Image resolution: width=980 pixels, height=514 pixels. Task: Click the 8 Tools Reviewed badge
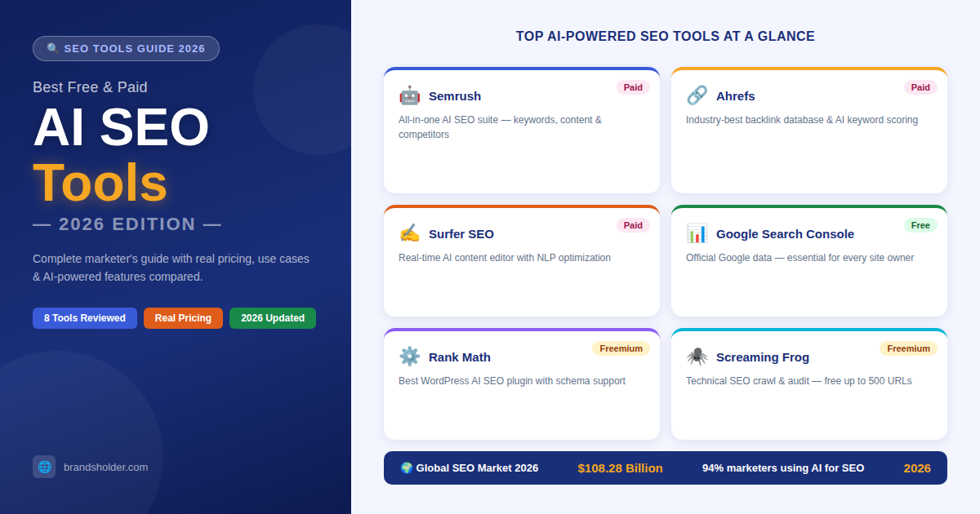tap(85, 318)
